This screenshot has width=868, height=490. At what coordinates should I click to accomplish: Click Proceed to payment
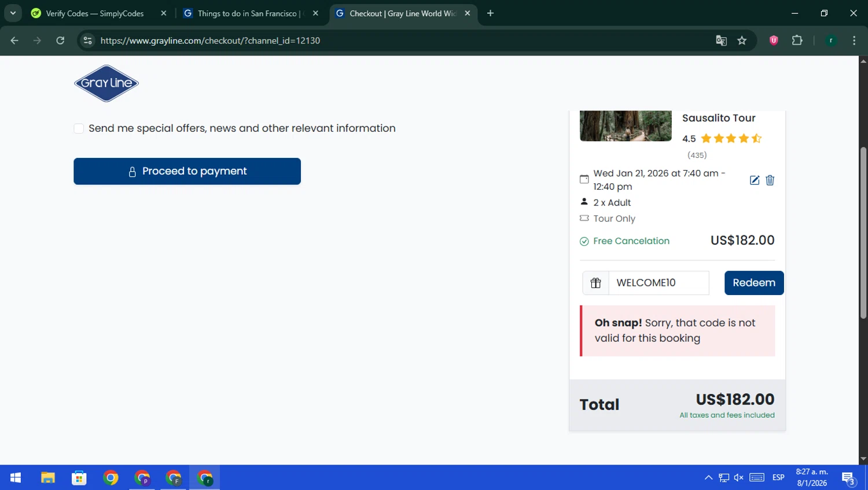coord(187,171)
